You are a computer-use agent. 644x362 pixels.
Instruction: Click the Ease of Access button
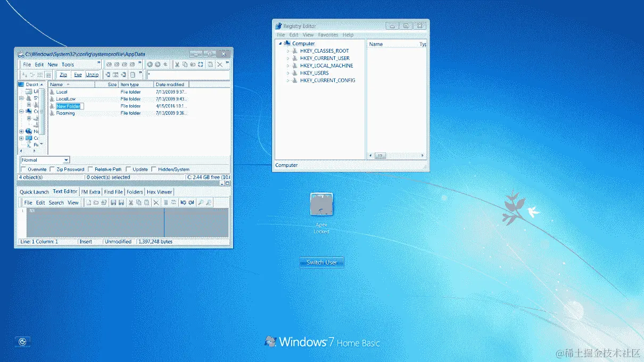click(x=22, y=342)
